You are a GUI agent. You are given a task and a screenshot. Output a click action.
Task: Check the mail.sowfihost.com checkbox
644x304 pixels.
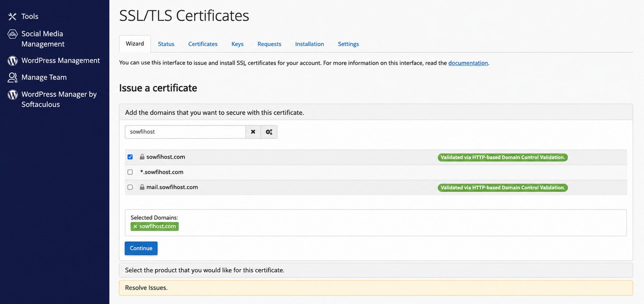(130, 187)
